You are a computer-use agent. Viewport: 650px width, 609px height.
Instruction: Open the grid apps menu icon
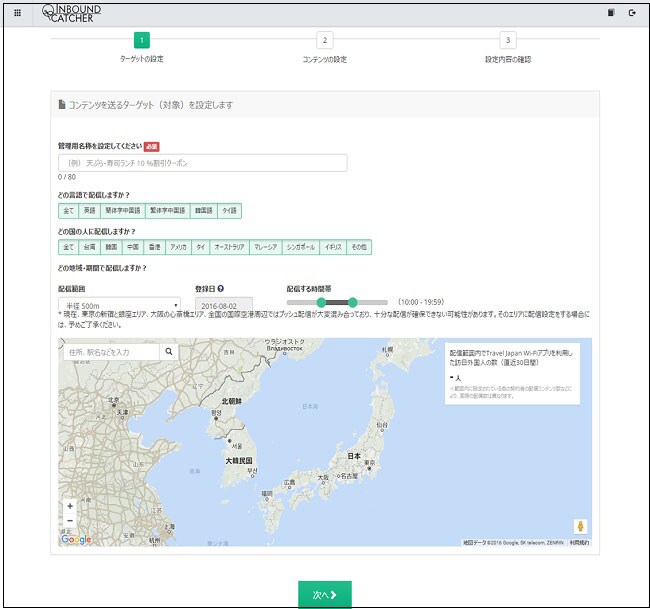(x=17, y=13)
